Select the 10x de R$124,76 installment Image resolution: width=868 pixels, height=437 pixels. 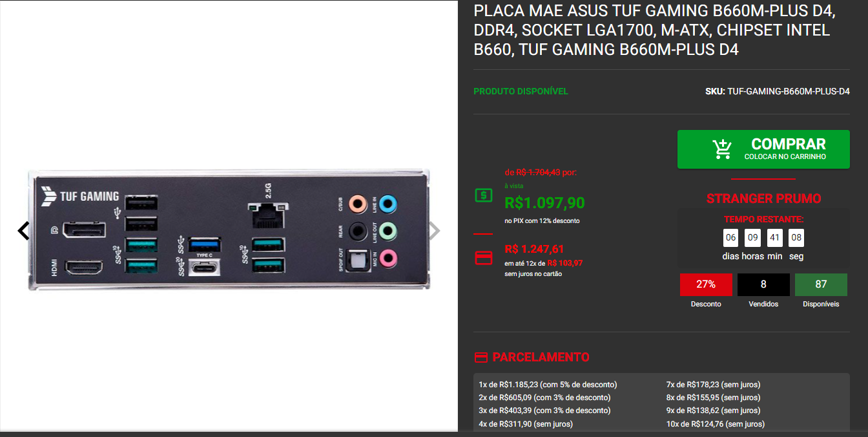pos(715,424)
